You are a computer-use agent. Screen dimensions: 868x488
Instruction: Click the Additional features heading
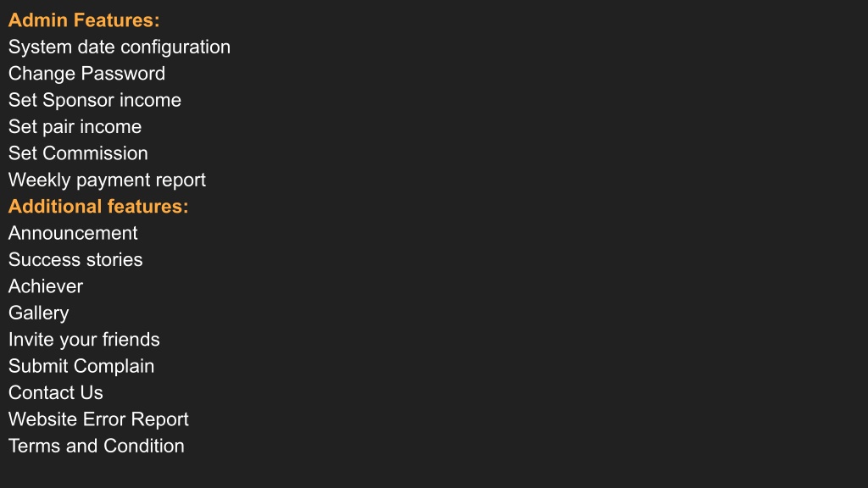pyautogui.click(x=98, y=207)
